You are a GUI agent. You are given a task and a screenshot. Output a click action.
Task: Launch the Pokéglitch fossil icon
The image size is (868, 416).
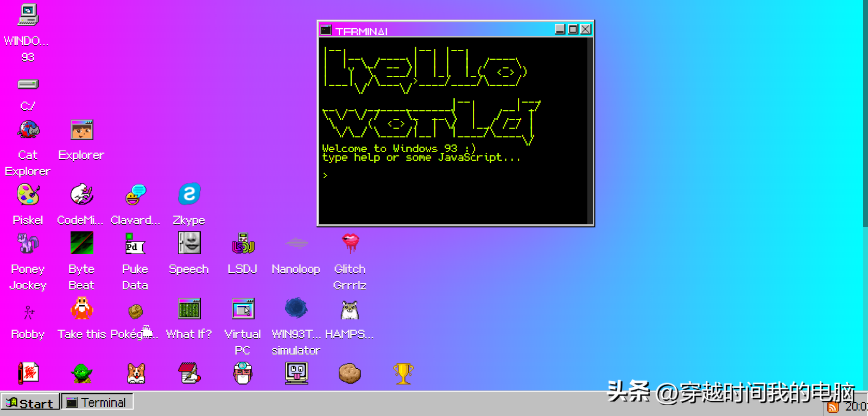[135, 311]
